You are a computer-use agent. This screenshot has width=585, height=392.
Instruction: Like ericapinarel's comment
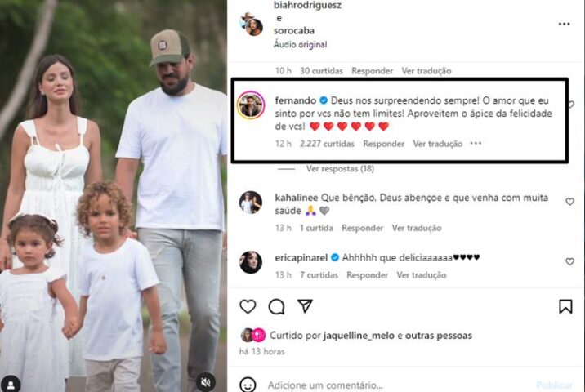click(x=569, y=261)
